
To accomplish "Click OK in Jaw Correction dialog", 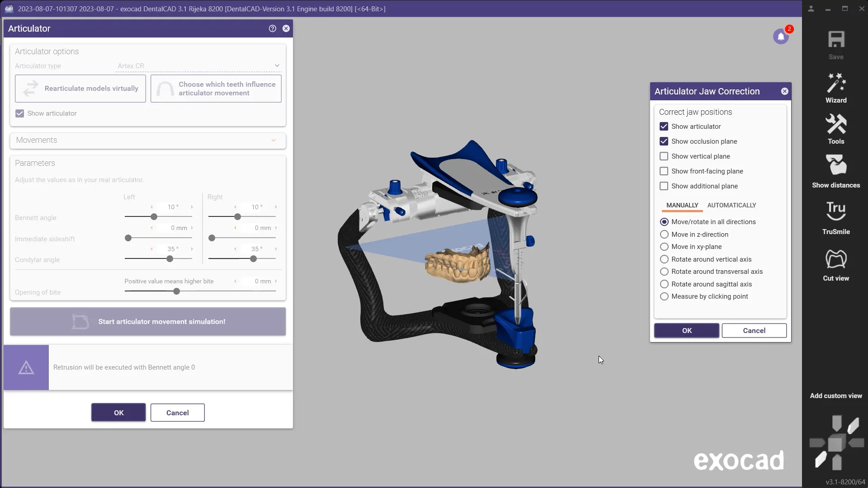I will point(687,331).
